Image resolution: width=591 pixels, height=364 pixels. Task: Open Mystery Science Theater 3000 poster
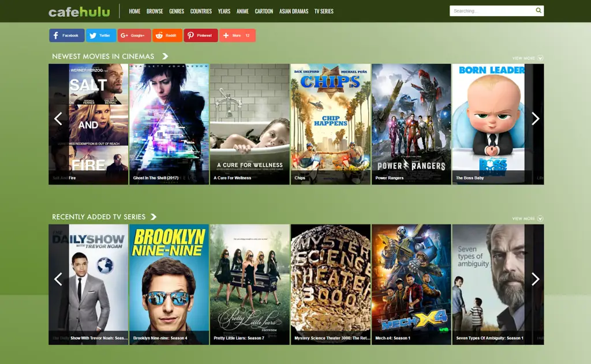331,284
